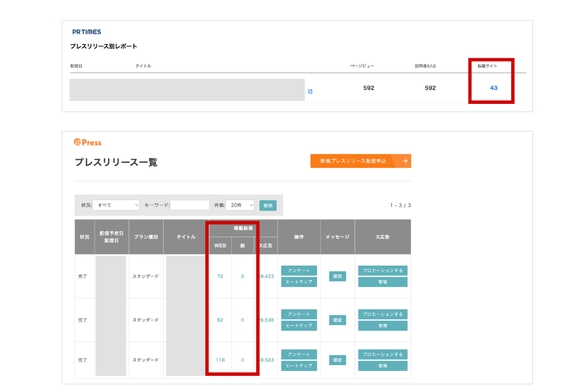Image resolution: width=588 pixels, height=392 pixels.
Task: Click スタンダード plan in the WEB 62 row
Action: click(x=146, y=320)
